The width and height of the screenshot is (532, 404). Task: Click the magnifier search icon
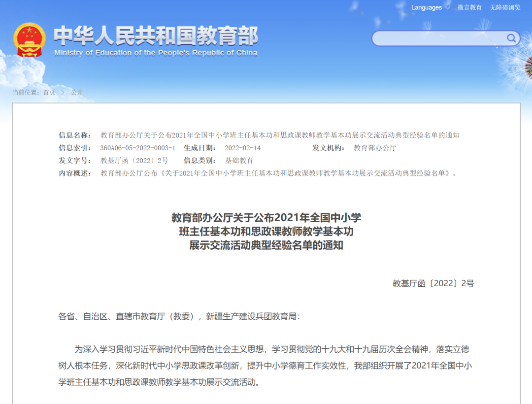click(x=511, y=38)
